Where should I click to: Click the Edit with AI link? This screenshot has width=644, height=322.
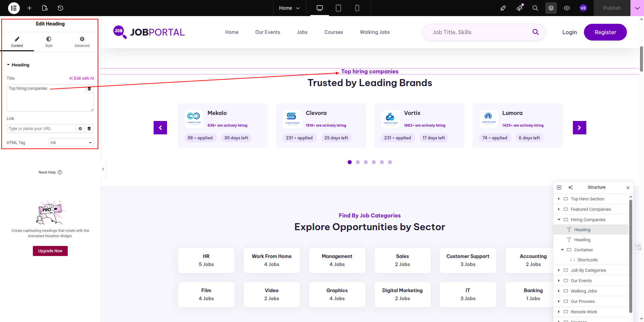pyautogui.click(x=82, y=78)
